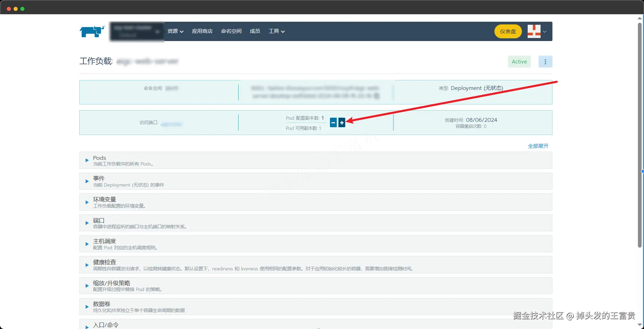Expand the 端口 section
The width and height of the screenshot is (644, 329).
click(316, 223)
